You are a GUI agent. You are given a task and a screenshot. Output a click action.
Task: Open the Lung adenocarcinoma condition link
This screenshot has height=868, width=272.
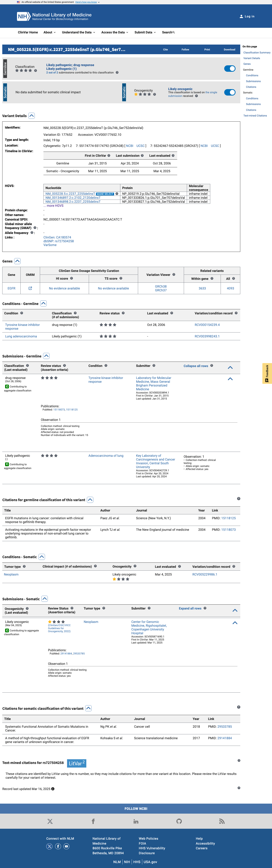pos(21,336)
